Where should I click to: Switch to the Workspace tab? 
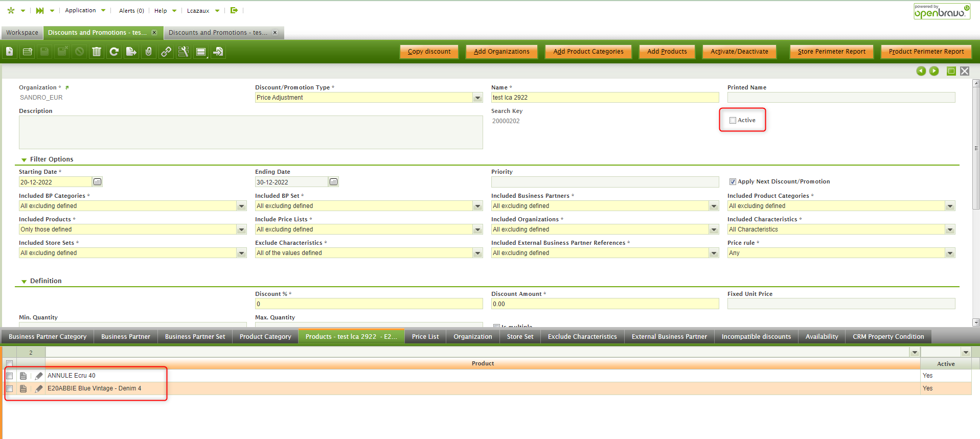(x=22, y=33)
